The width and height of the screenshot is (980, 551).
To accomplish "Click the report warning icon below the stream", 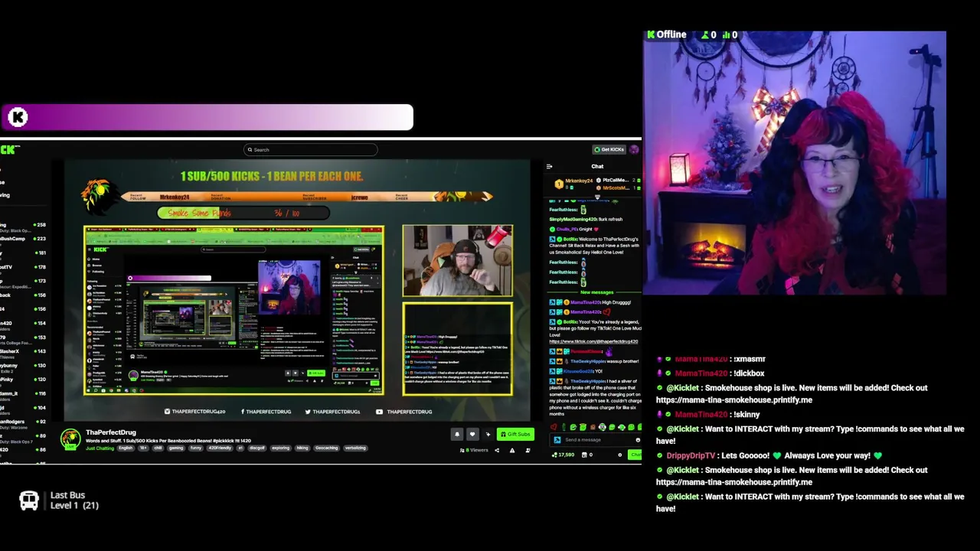I will click(512, 450).
